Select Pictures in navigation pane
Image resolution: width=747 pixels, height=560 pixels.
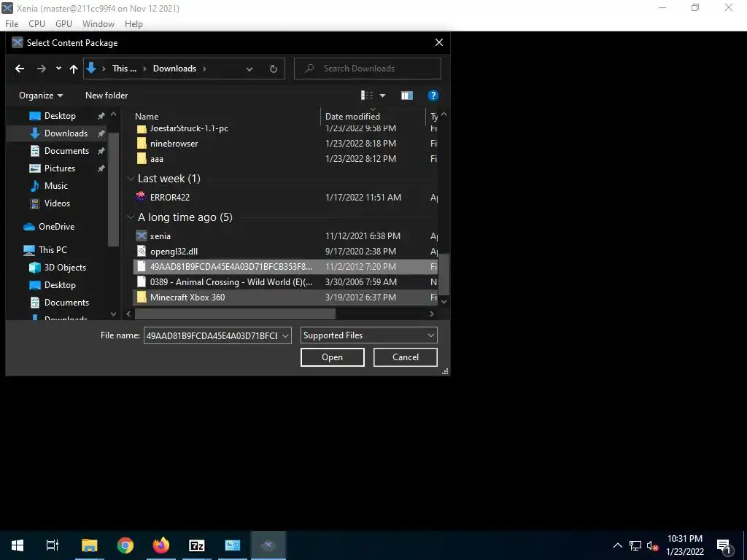(59, 168)
